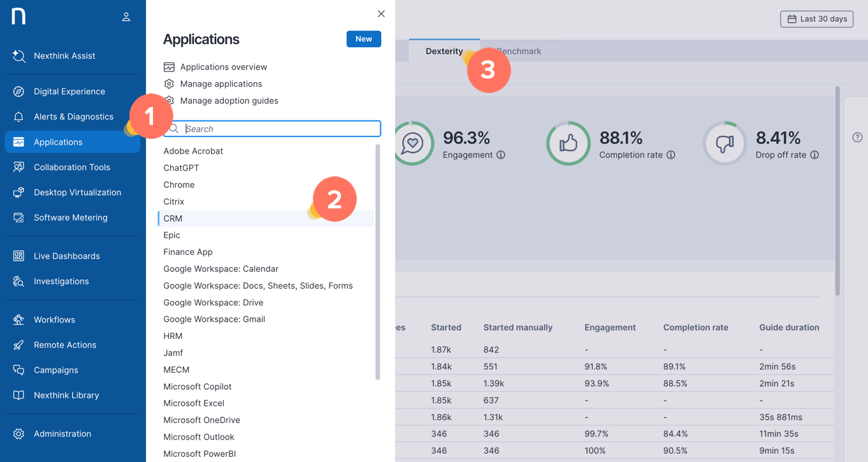This screenshot has width=868, height=462.
Task: Open the Applications overview link
Action: (x=223, y=67)
